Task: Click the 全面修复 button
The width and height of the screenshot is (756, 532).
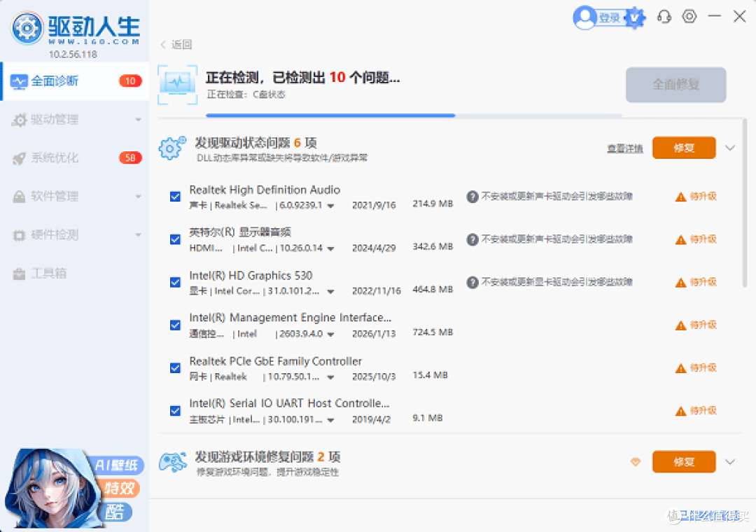Action: pos(676,85)
